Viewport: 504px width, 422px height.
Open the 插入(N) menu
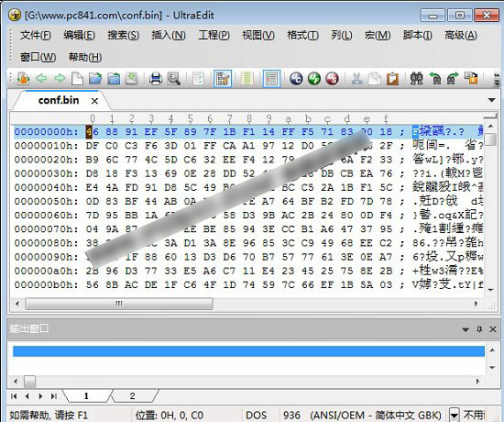169,35
